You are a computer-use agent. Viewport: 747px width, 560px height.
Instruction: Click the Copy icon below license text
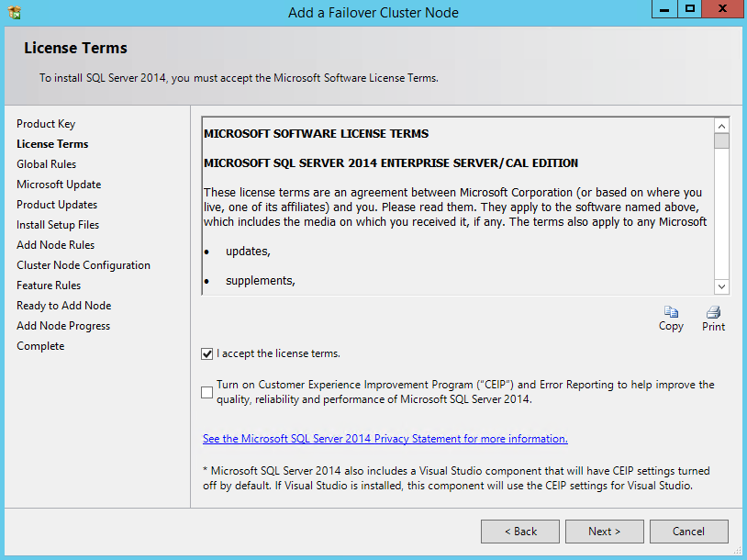(671, 313)
